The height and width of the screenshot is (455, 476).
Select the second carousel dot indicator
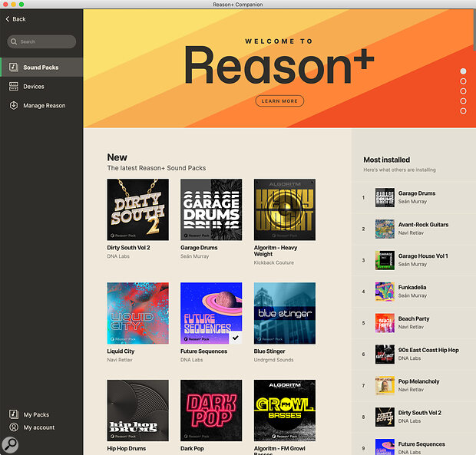pyautogui.click(x=463, y=81)
